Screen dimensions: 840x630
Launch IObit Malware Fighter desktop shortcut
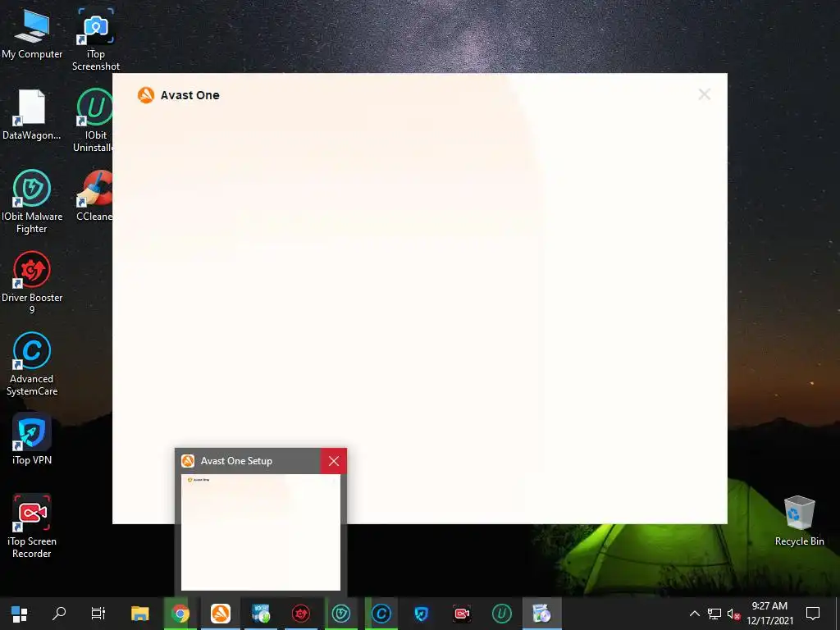pyautogui.click(x=32, y=202)
